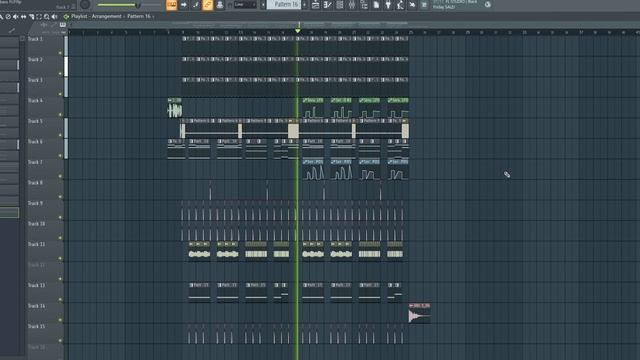Open playlist options menu arrow before Playlist title
The height and width of the screenshot is (360, 640).
point(66,17)
